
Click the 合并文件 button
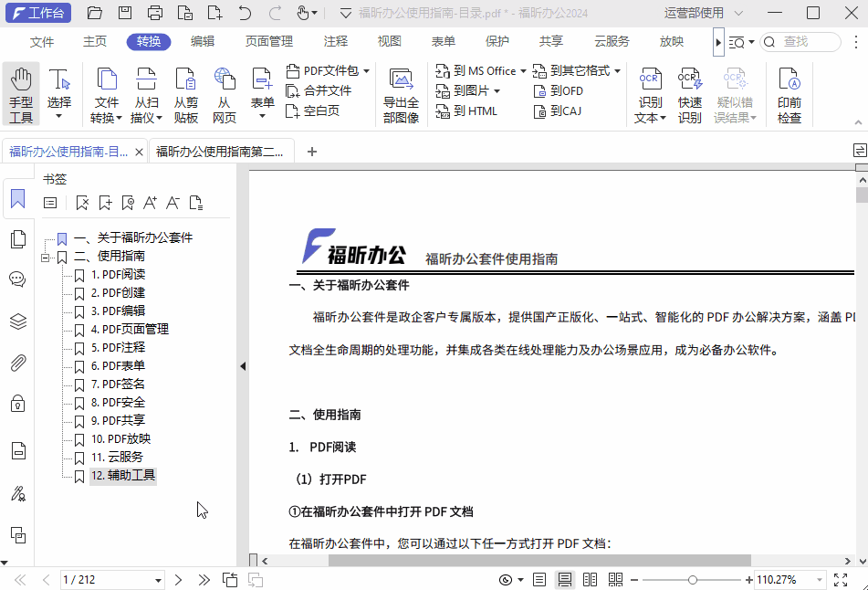328,90
